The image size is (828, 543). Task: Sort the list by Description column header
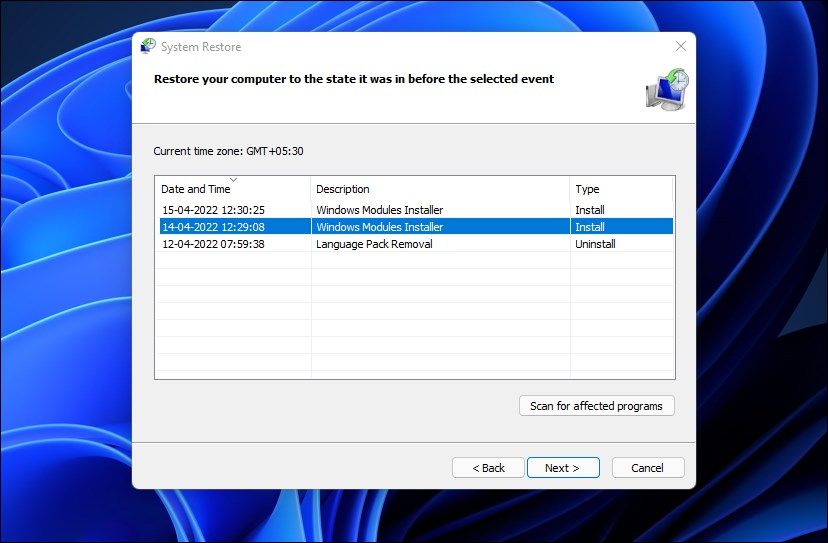click(343, 189)
